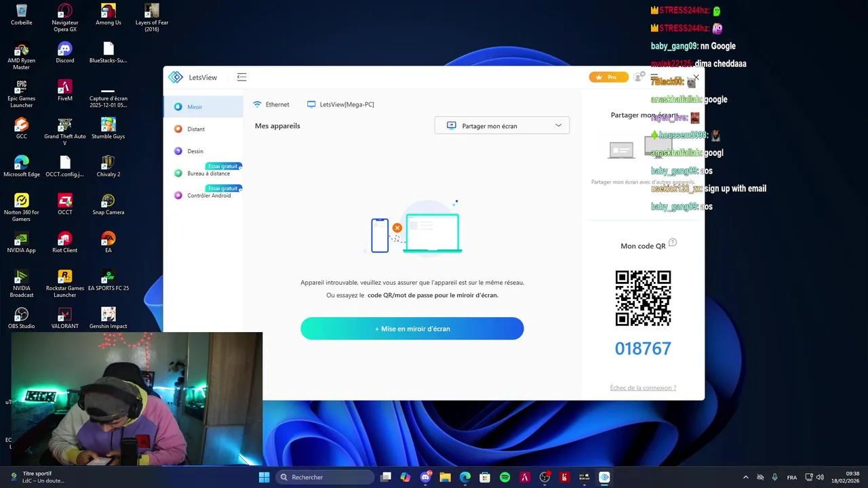Open the LetsView account profile icon
The width and height of the screenshot is (868, 488).
click(x=638, y=77)
